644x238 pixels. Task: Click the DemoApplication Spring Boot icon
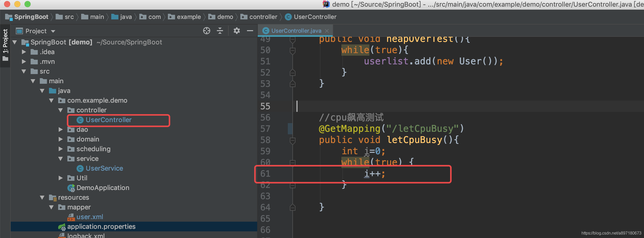[71, 188]
